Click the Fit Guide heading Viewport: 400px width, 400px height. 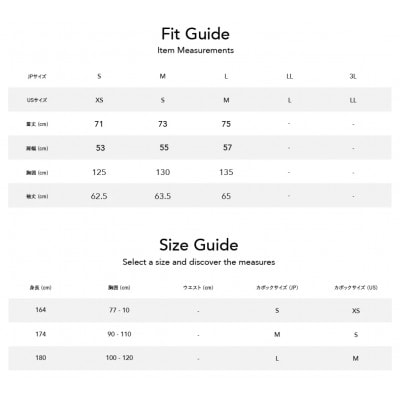point(196,34)
